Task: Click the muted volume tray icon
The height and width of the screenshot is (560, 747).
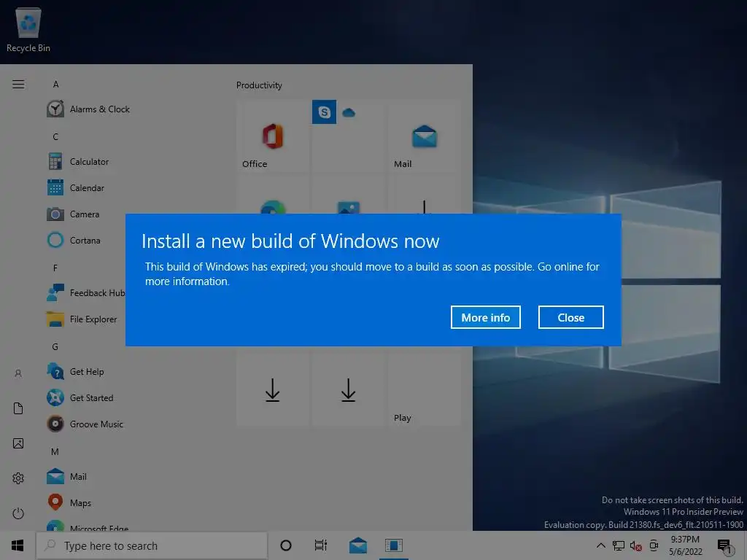Action: 635,545
